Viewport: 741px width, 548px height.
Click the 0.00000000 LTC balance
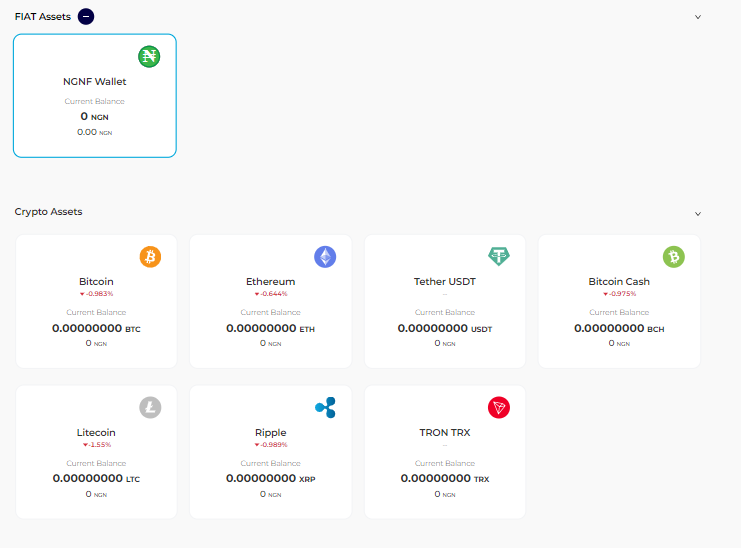[x=96, y=479]
